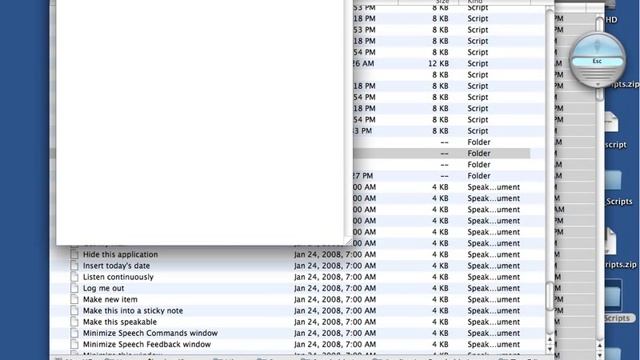Select the Insert today's date row
This screenshot has height=360, width=640.
(298, 266)
